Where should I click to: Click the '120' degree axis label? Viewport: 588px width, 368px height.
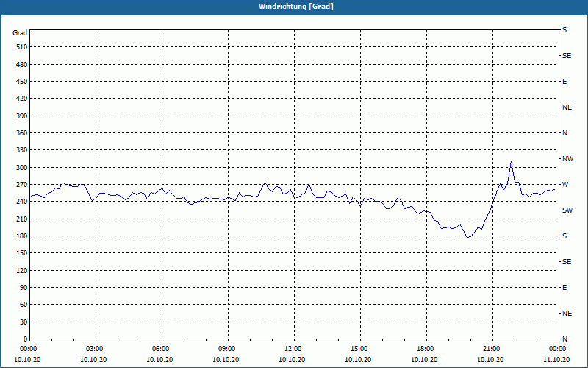click(x=22, y=270)
